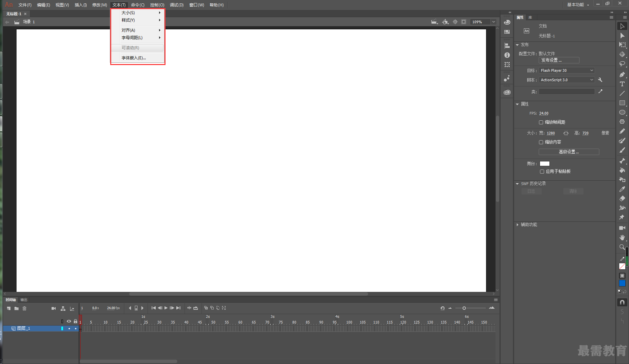Image resolution: width=629 pixels, height=364 pixels.
Task: Select the Pencil tool
Action: [x=622, y=131]
